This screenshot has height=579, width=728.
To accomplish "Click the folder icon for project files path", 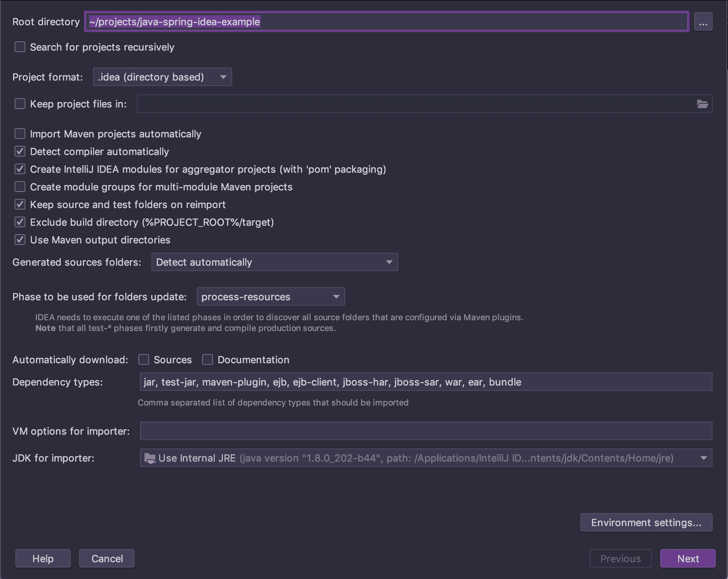I will (x=702, y=103).
